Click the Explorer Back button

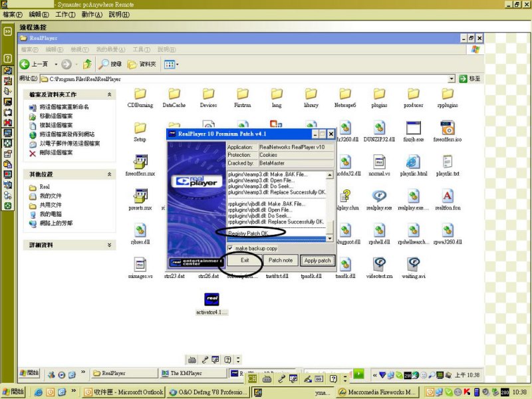[x=34, y=64]
